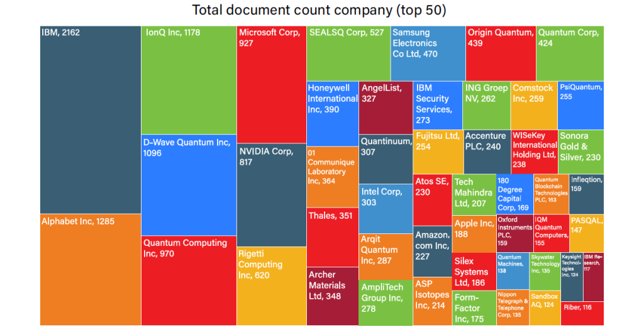Viewport: 644px width, 329px height.
Task: Select the NVIDIA Corp, 817 tile
Action: coord(272,195)
